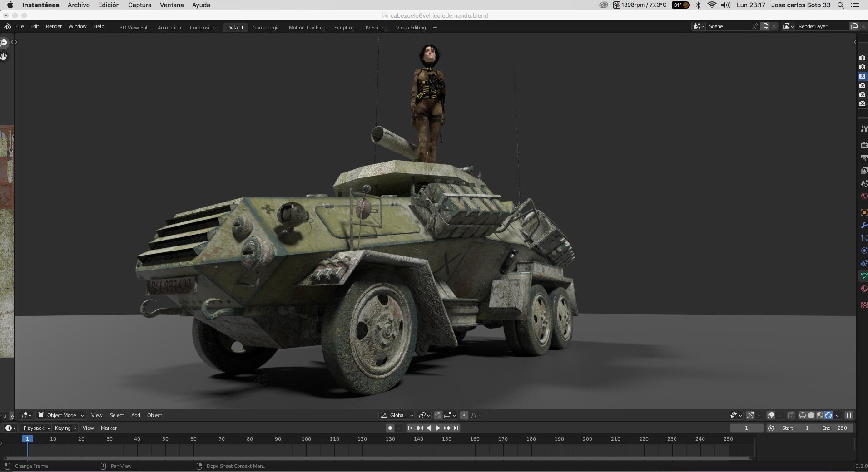868x472 pixels.
Task: Toggle X-ray display in viewport header
Action: [x=791, y=415]
